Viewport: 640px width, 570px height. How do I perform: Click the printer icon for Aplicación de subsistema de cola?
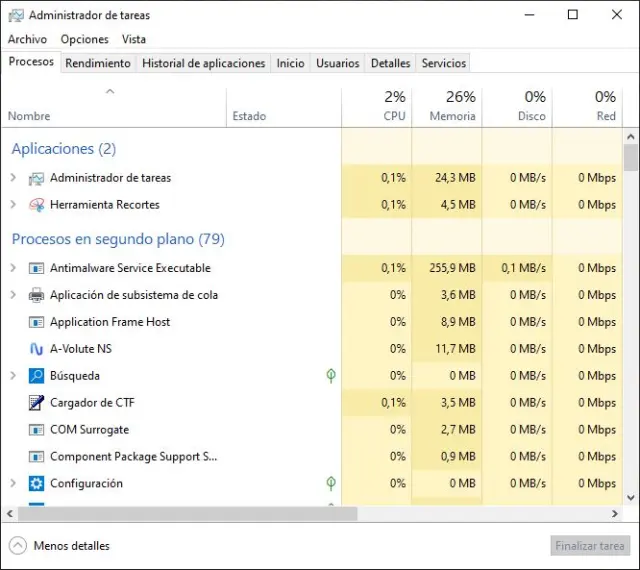point(37,295)
